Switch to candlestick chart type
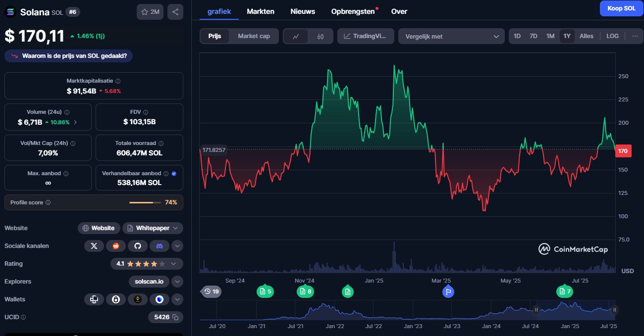Screen dimensions: 644x336 click(x=321, y=36)
